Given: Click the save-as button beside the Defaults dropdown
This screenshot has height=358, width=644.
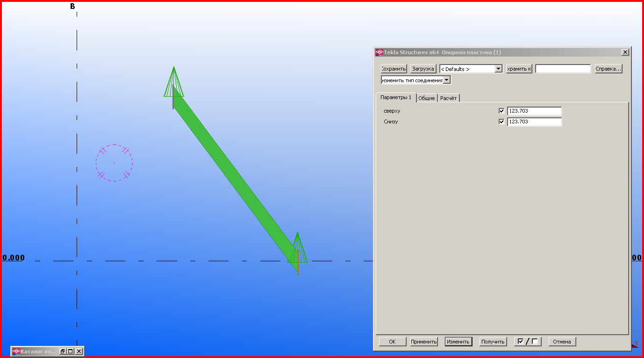Looking at the screenshot, I should pos(519,69).
